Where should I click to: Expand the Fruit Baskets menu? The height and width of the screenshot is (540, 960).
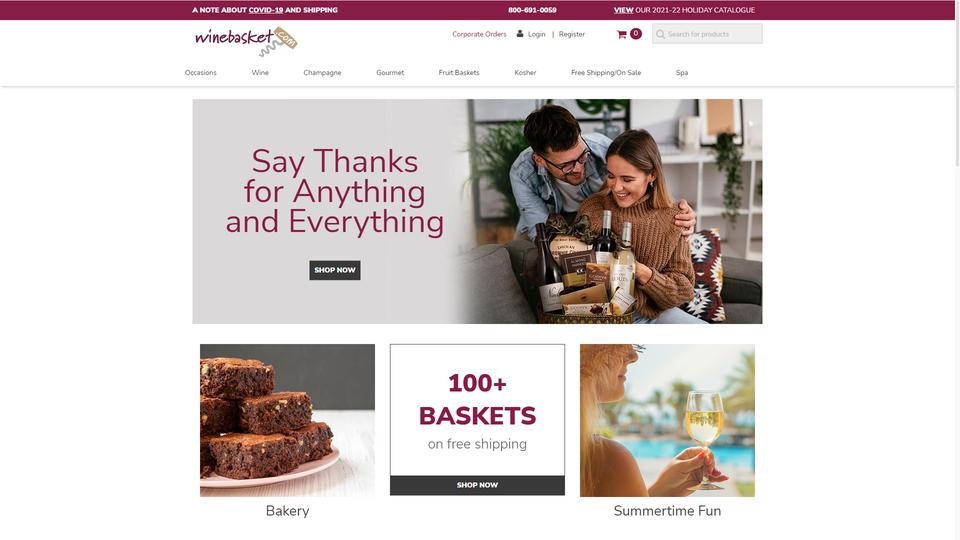click(x=459, y=72)
